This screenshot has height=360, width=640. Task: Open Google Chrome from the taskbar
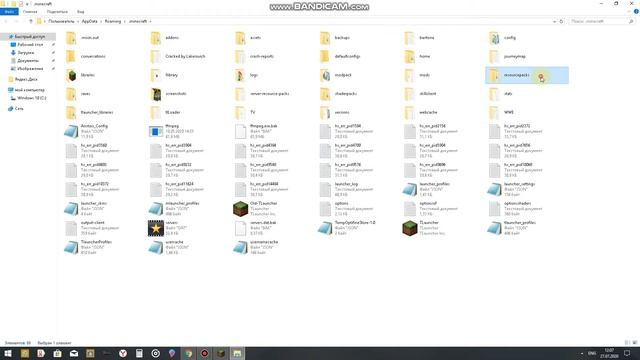point(188,353)
